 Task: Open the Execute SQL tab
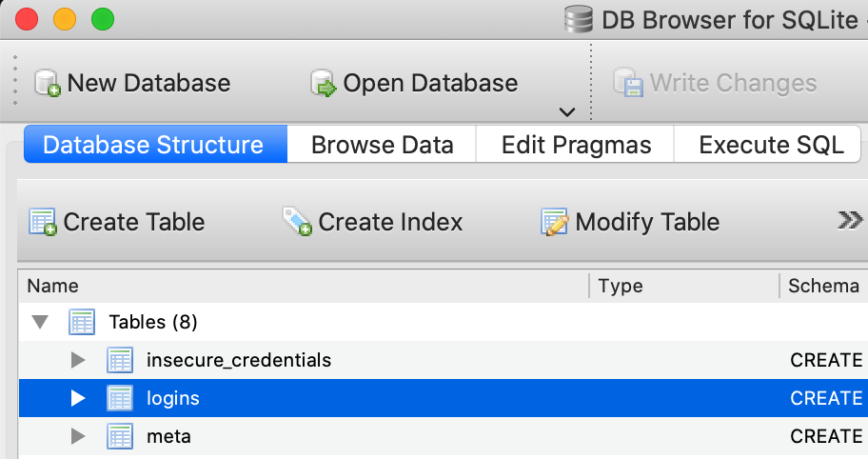771,146
